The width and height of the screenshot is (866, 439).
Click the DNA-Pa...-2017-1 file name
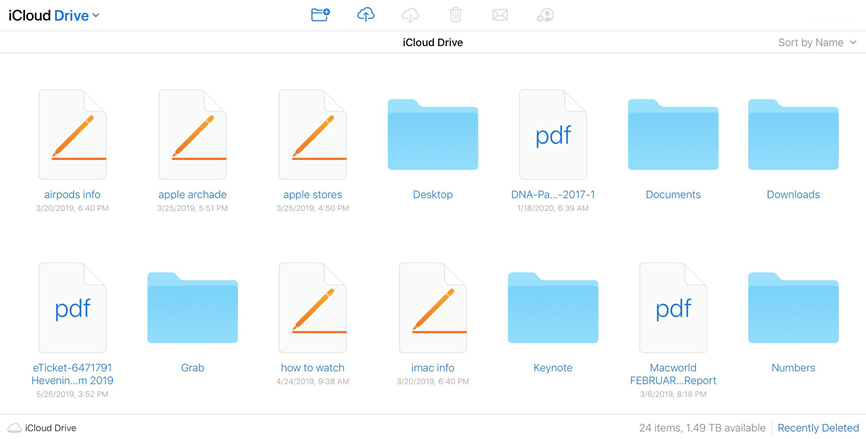click(553, 194)
